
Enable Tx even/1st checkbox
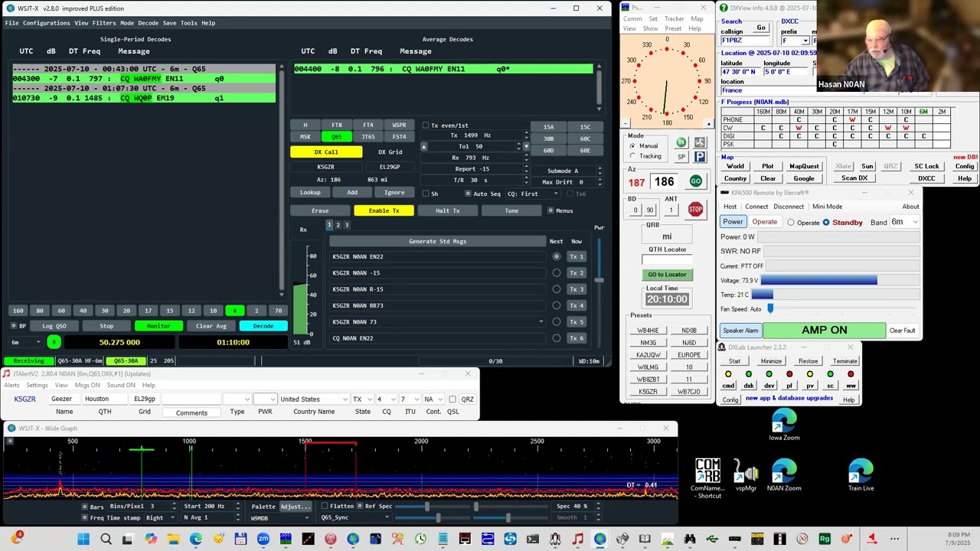tap(426, 126)
